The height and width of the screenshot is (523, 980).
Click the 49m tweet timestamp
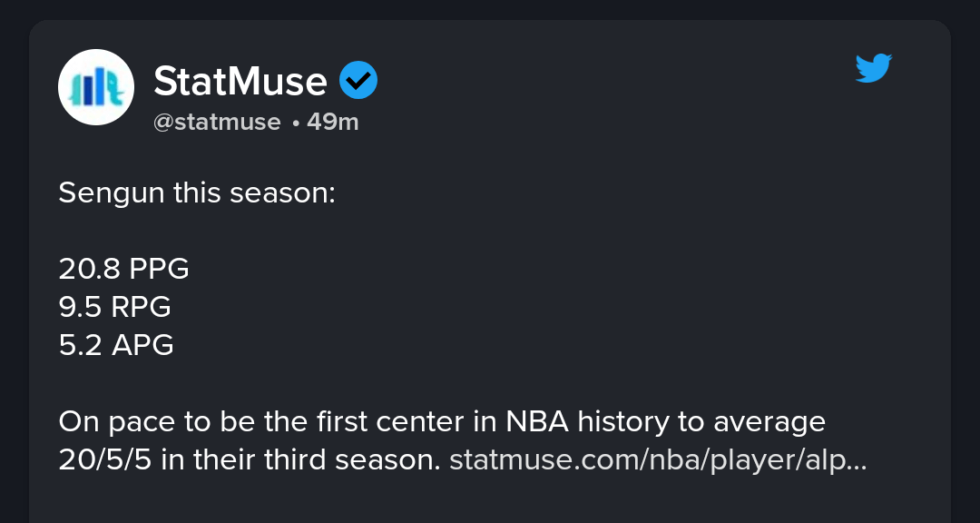pos(333,122)
